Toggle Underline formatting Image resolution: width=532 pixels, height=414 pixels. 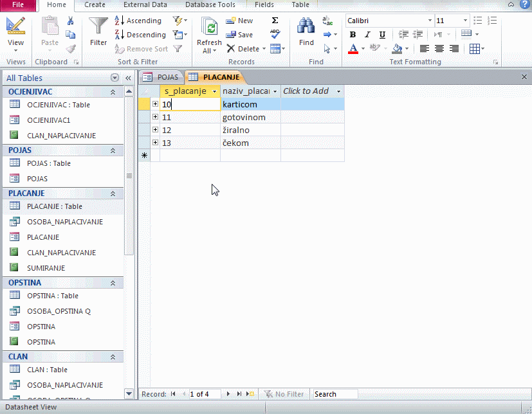(382, 35)
